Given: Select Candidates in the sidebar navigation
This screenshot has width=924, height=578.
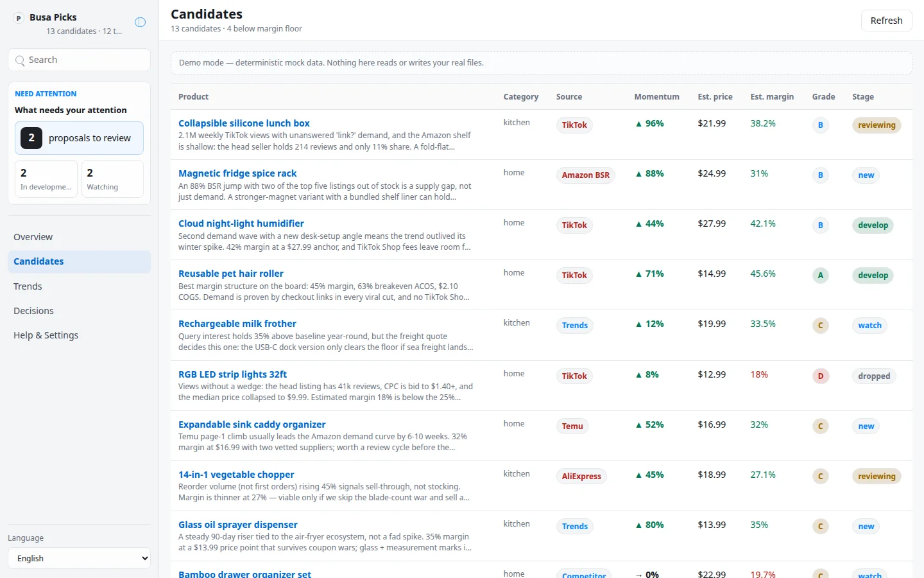Looking at the screenshot, I should pyautogui.click(x=79, y=261).
